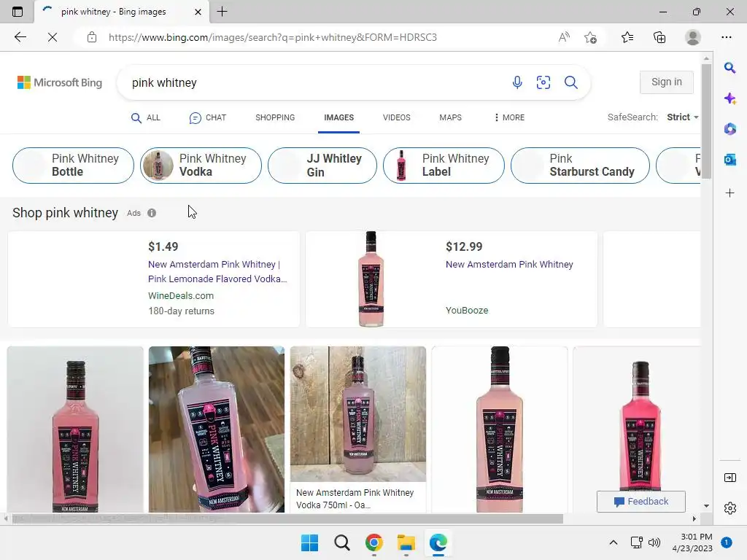Click the browser back arrow
Viewport: 747px width, 560px height.
tap(20, 37)
